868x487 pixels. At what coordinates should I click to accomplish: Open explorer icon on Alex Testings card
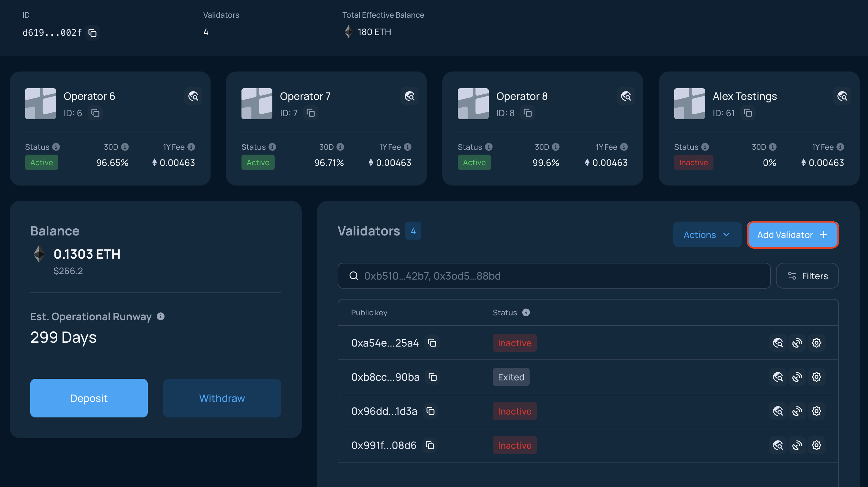point(842,96)
